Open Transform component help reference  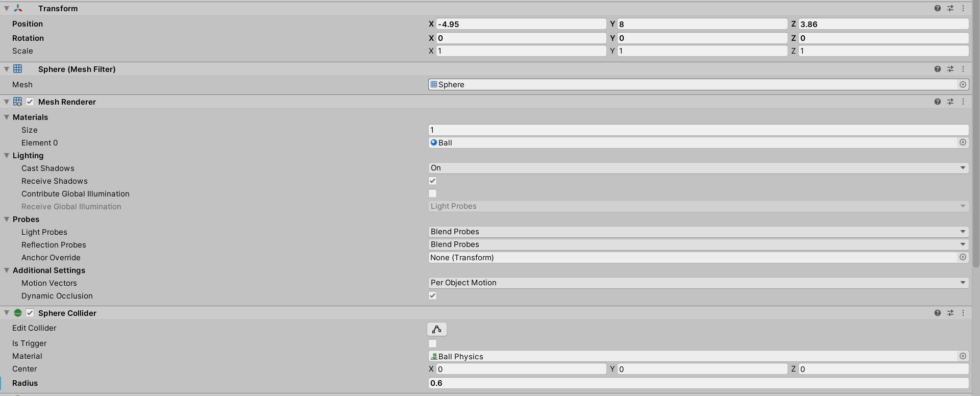tap(938, 8)
